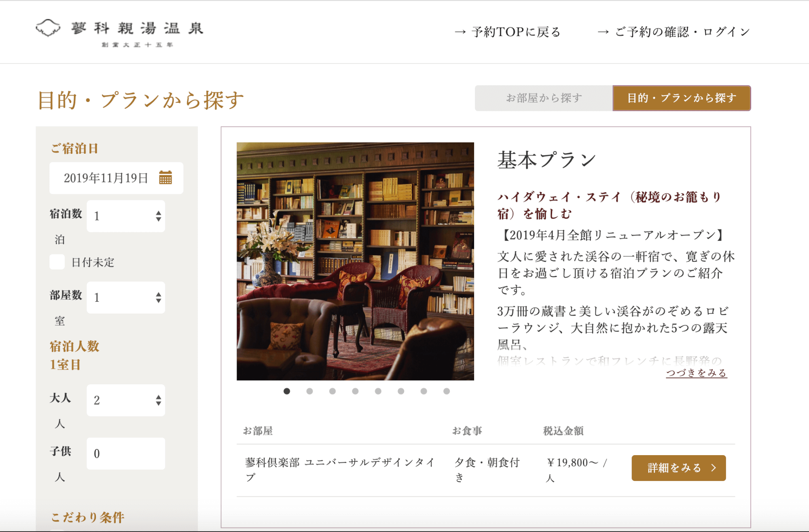Switch to お部屋から探す tab

pyautogui.click(x=544, y=98)
